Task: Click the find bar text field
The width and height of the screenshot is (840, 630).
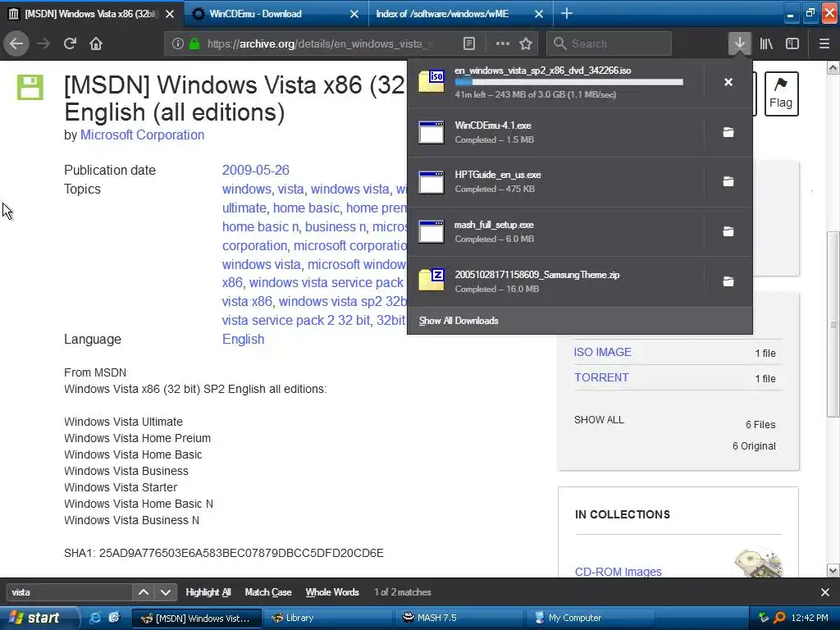Action: (x=69, y=592)
